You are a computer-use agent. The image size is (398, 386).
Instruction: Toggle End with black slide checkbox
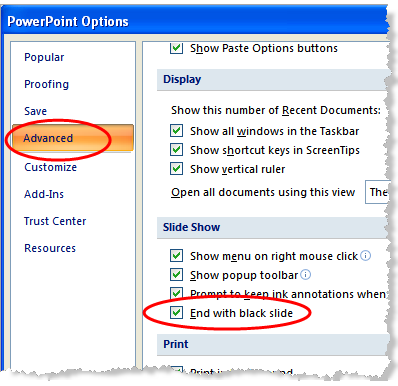[x=176, y=313]
